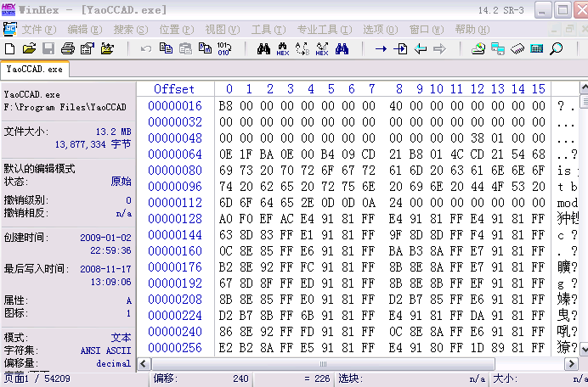Open the 视图(V) menu
The width and height of the screenshot is (588, 387).
pyautogui.click(x=223, y=30)
